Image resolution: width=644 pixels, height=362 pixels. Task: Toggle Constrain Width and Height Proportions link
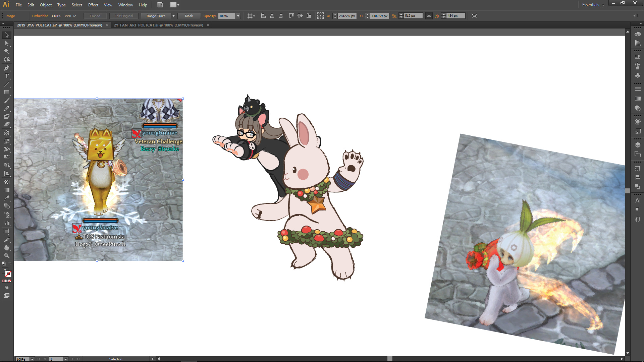(429, 16)
